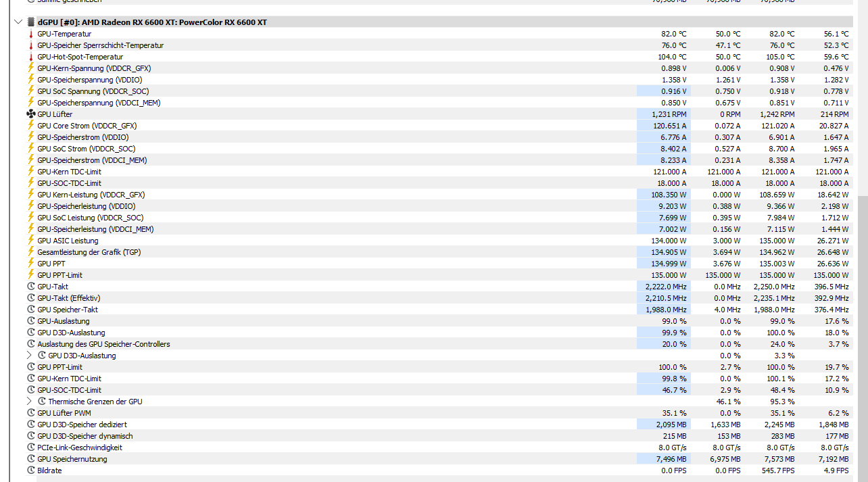The width and height of the screenshot is (868, 482).
Task: Click clock icon of GPU-Takt (Effektiv)
Action: [x=30, y=298]
